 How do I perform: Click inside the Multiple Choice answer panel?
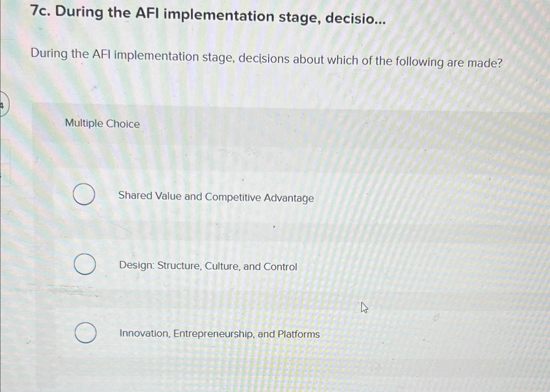(x=291, y=227)
